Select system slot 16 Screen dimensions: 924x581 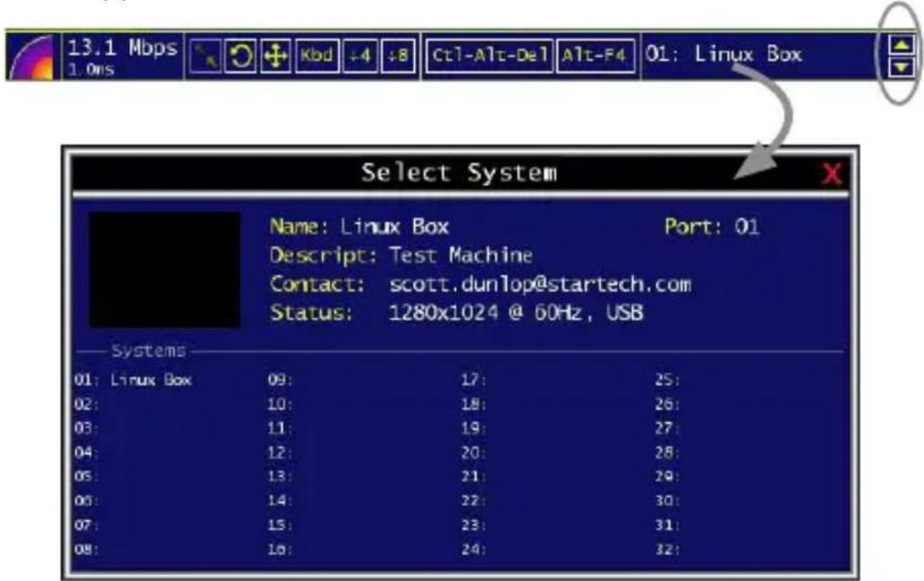tap(280, 550)
